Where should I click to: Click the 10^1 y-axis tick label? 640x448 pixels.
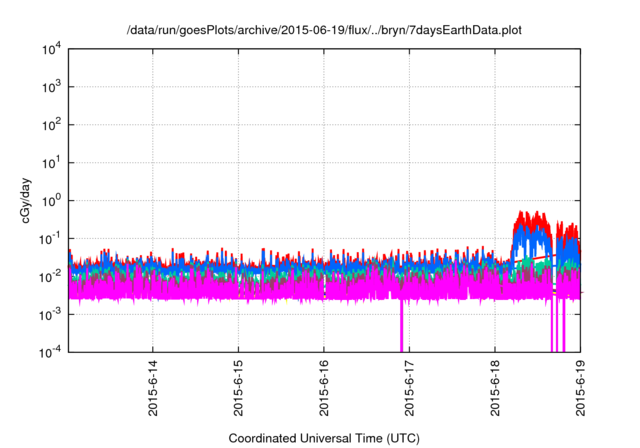click(51, 163)
